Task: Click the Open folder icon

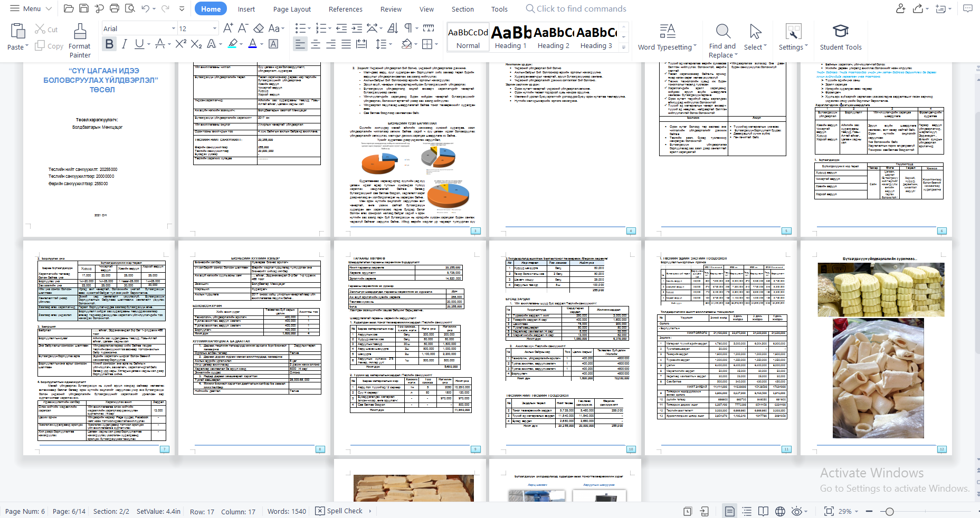Action: coord(69,8)
